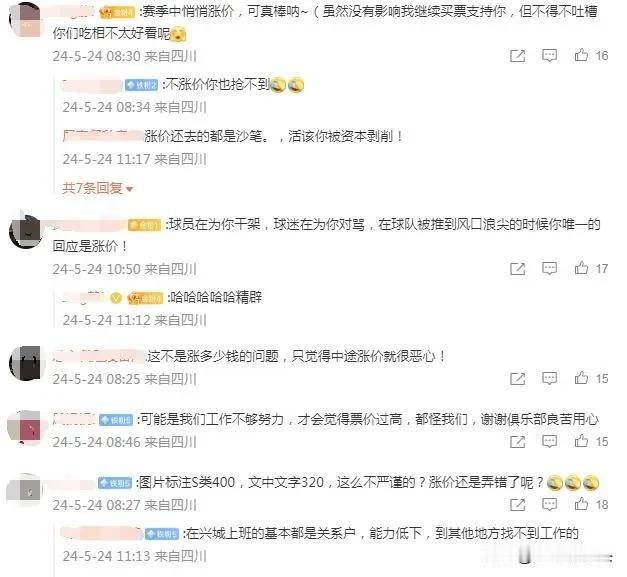This screenshot has height=577, width=627.
Task: Reply to the comment posted at 08:46
Action: 549,441
